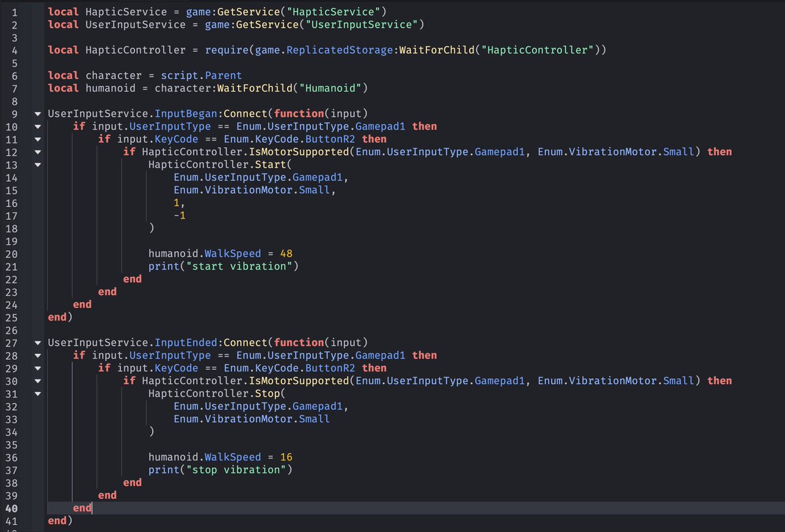The image size is (785, 532).
Task: Collapse the fold arrow on line 9
Action: [37, 113]
